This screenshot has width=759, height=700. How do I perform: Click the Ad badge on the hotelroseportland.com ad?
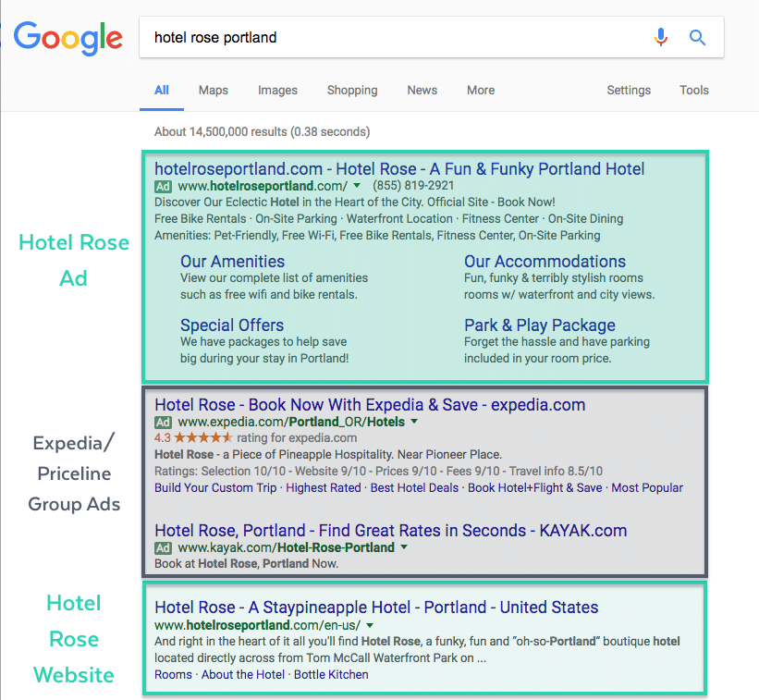coord(163,187)
